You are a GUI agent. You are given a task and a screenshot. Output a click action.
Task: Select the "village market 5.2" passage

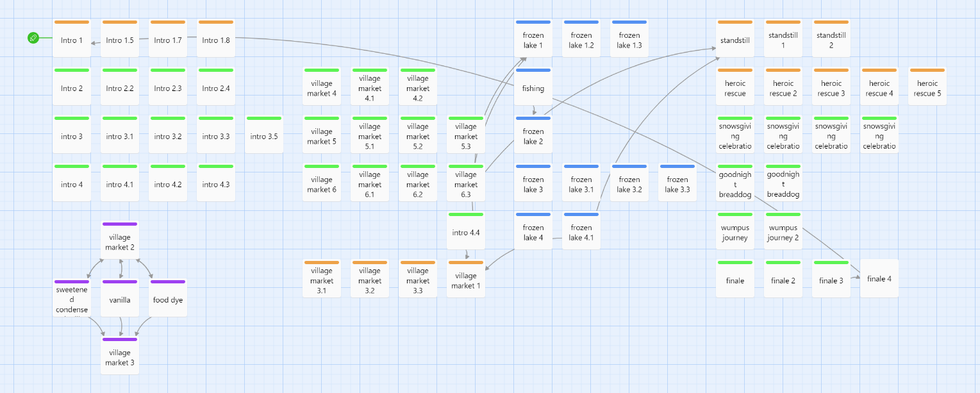pyautogui.click(x=418, y=135)
